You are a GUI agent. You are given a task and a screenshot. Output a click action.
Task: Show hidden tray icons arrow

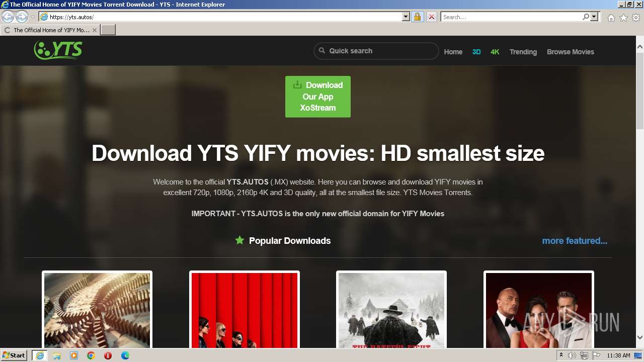coord(561,355)
